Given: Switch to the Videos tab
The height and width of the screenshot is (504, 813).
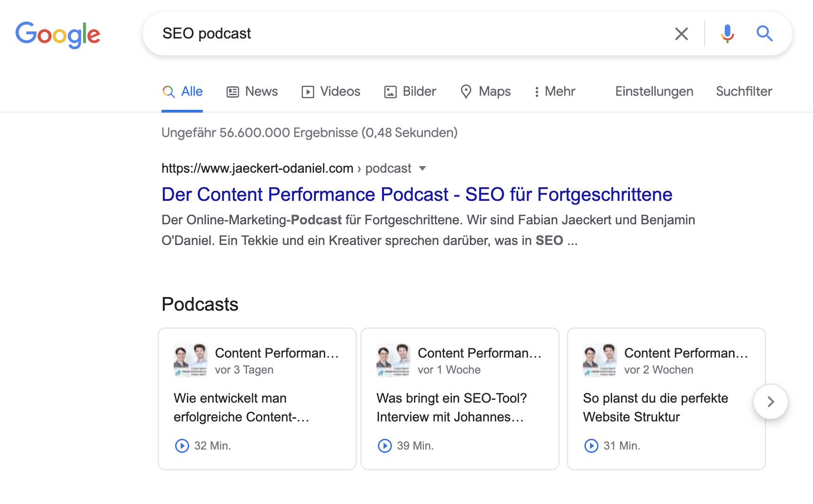Looking at the screenshot, I should pyautogui.click(x=331, y=92).
